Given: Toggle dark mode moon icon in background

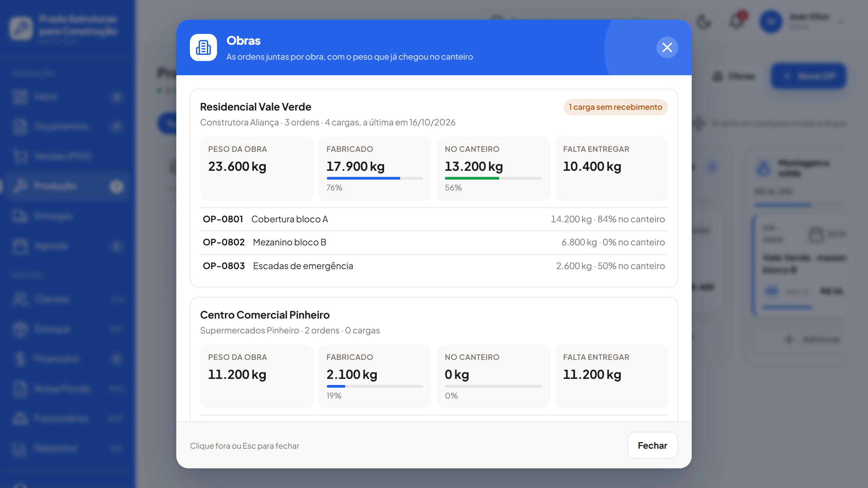Looking at the screenshot, I should 704,22.
